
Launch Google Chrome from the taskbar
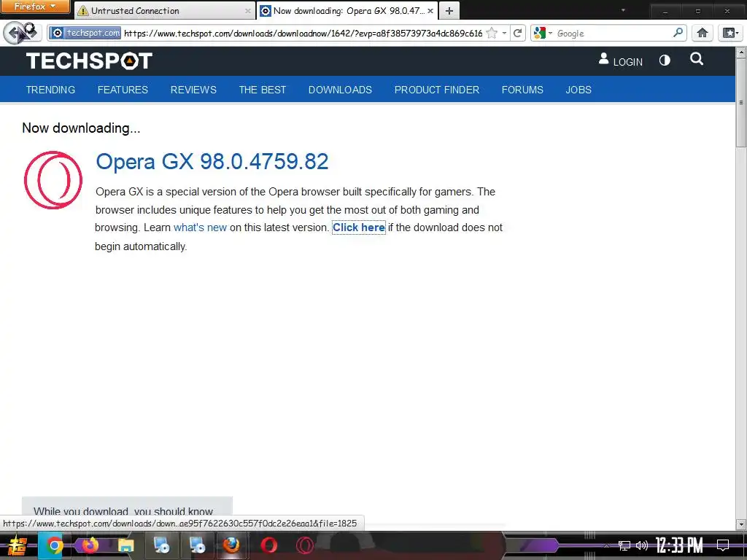click(x=54, y=545)
